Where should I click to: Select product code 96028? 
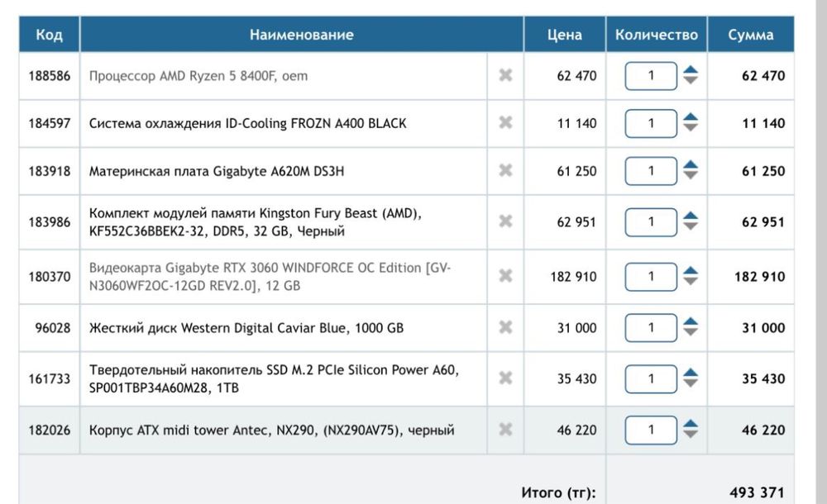[x=53, y=328]
